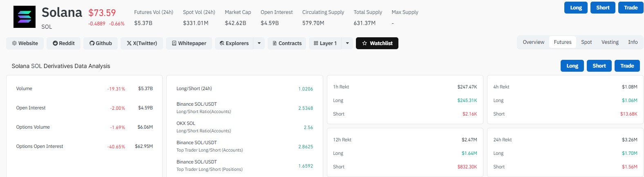Screen dimensions: 644x177
Task: Expand the Layer 1 dropdown arrow
Action: tap(347, 43)
